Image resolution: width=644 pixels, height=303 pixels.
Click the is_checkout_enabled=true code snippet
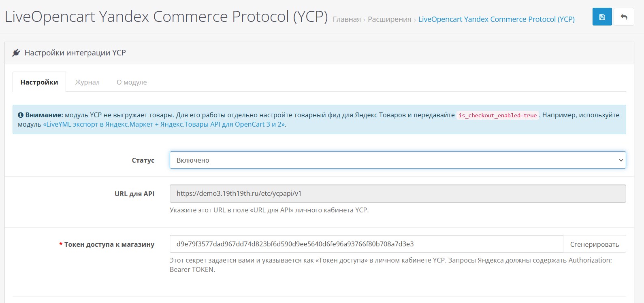pos(497,115)
